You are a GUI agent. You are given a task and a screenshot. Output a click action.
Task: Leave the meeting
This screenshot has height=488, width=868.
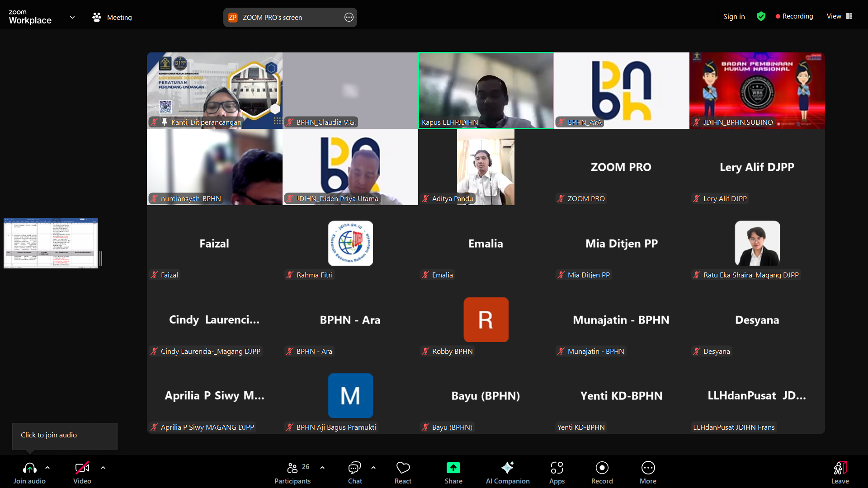pyautogui.click(x=840, y=473)
